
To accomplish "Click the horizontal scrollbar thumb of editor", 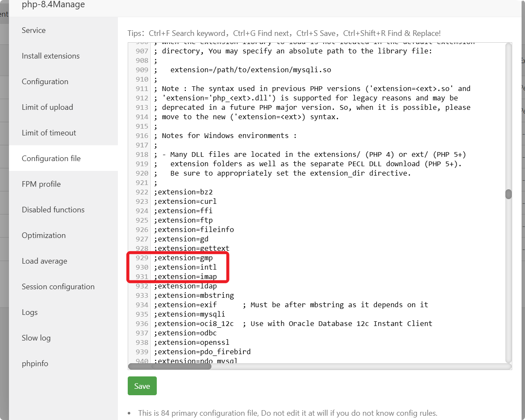I will point(170,366).
